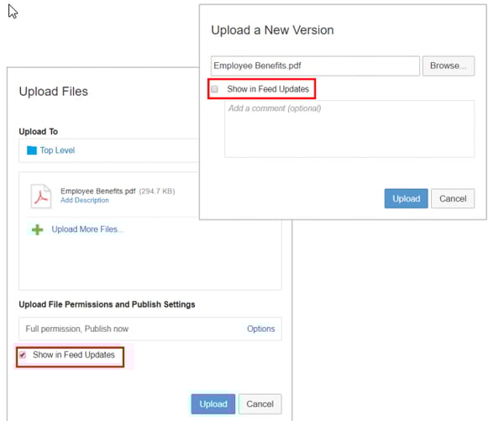Check Show in Feed Updates in New Version dialog

tap(215, 89)
